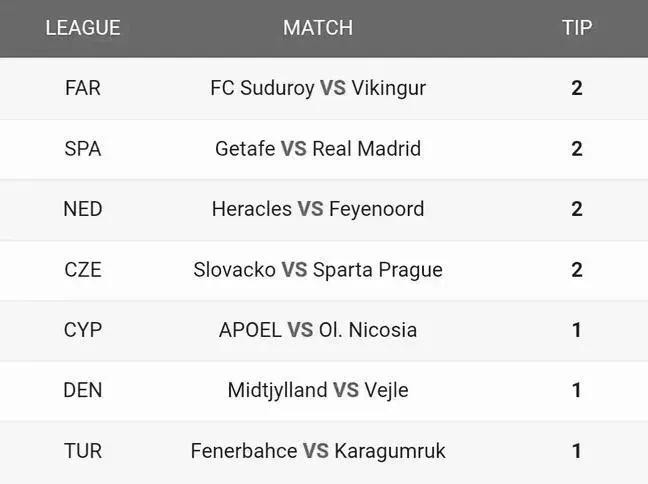Open the Fenerbahce VS Karagumruk match
This screenshot has height=484, width=648.
tap(318, 451)
